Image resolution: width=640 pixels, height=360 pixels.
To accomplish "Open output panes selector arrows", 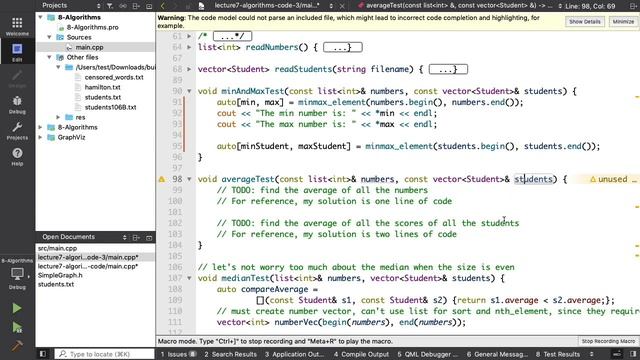I will click(591, 354).
